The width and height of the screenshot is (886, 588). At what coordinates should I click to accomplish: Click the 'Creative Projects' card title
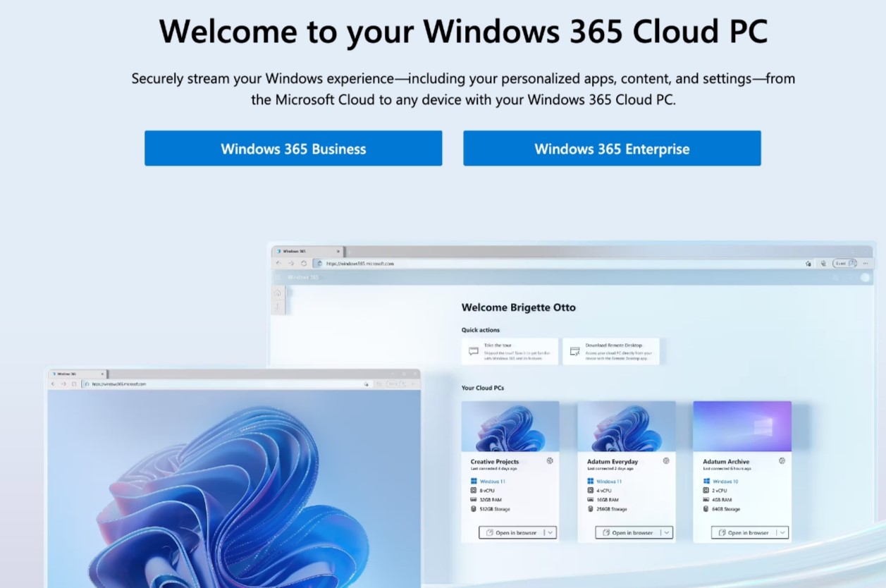(495, 462)
